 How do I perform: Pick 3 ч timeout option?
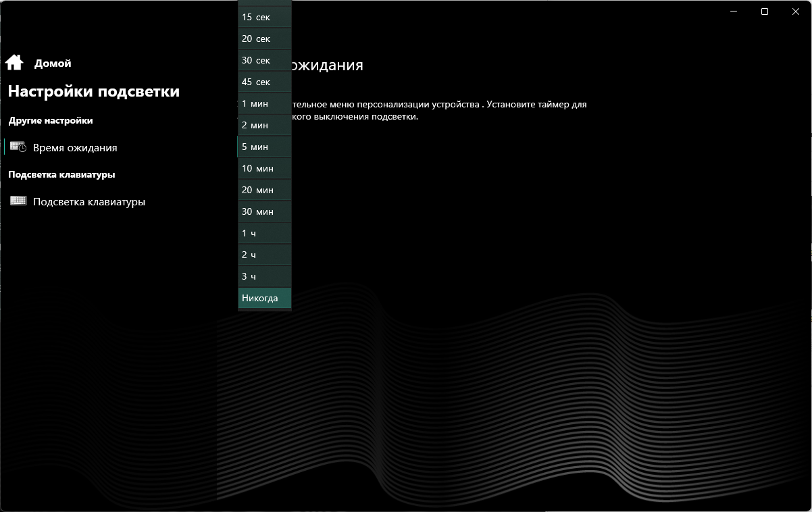pyautogui.click(x=265, y=276)
